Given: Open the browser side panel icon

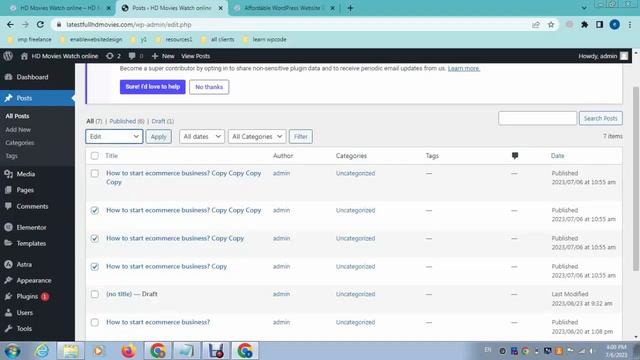Looking at the screenshot, I should (x=599, y=24).
